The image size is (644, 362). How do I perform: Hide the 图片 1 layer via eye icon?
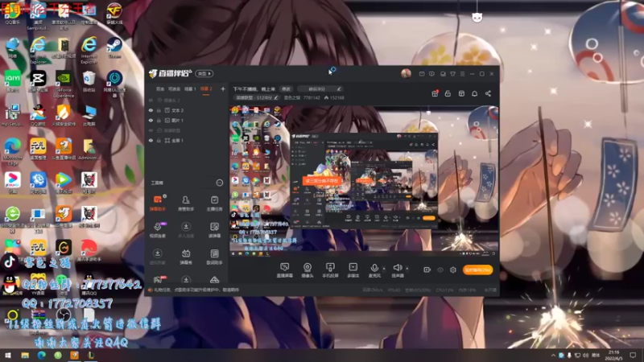[151, 120]
